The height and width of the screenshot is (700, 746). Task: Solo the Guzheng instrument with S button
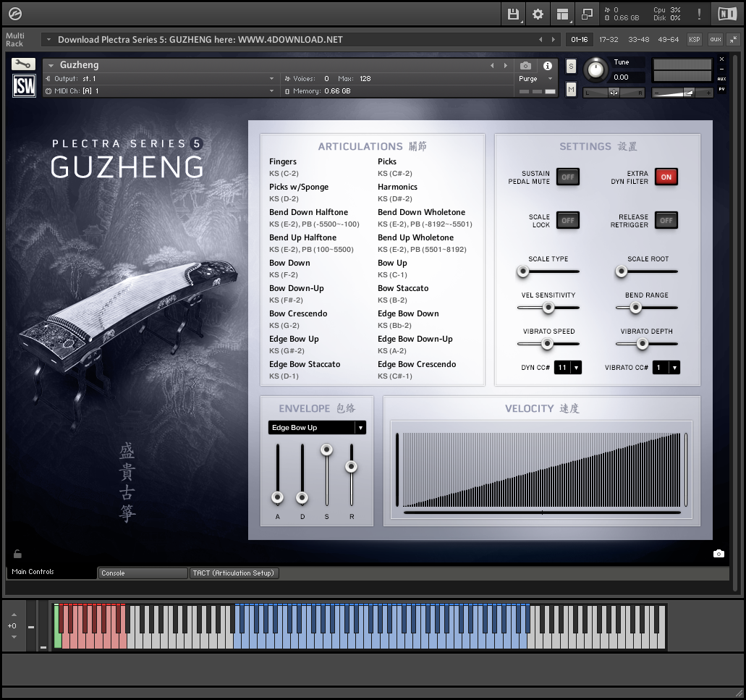pos(571,66)
